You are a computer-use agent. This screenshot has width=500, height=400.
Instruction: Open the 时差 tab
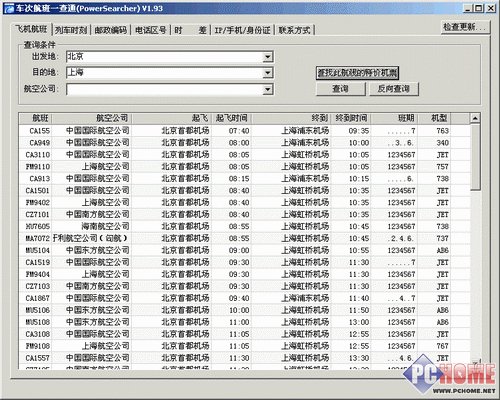tap(190, 30)
